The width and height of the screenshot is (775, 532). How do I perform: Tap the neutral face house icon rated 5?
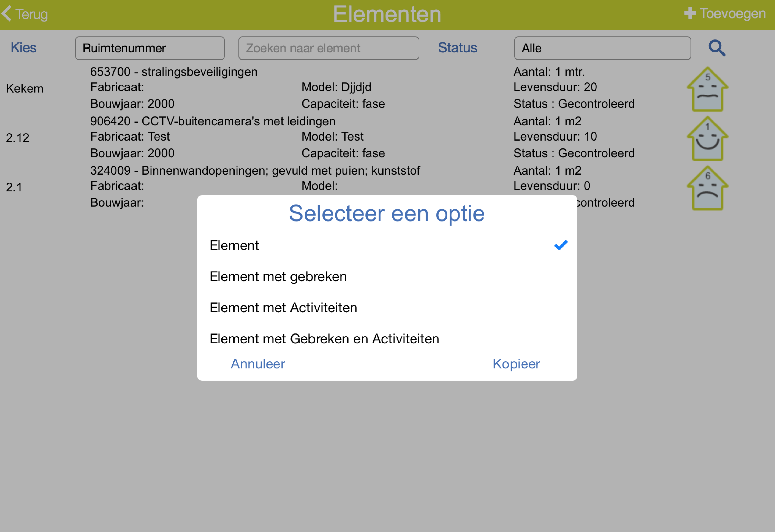click(x=707, y=89)
